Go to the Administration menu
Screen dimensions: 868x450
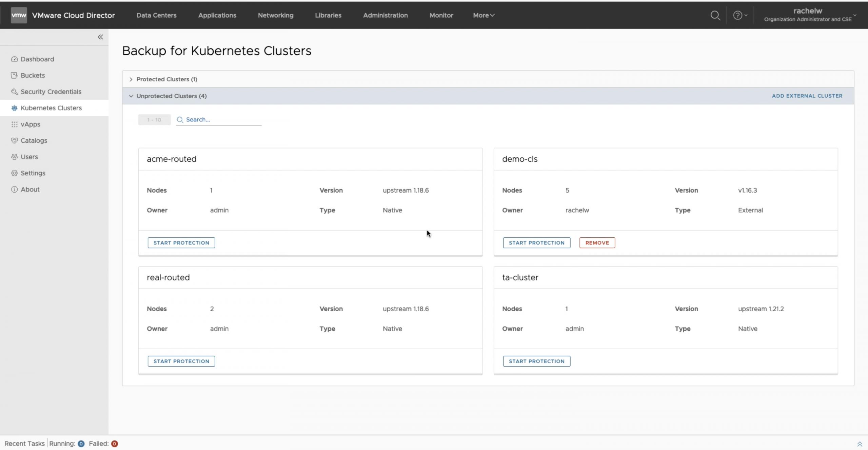point(385,15)
